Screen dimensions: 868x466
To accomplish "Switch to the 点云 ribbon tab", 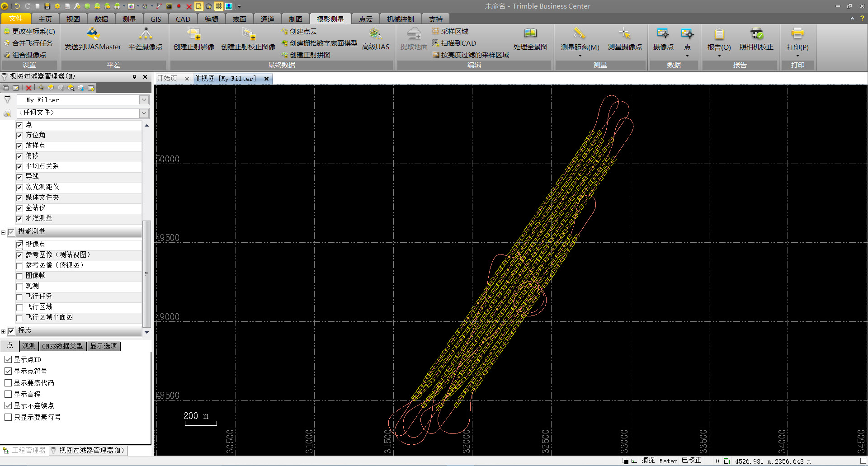I will click(365, 19).
